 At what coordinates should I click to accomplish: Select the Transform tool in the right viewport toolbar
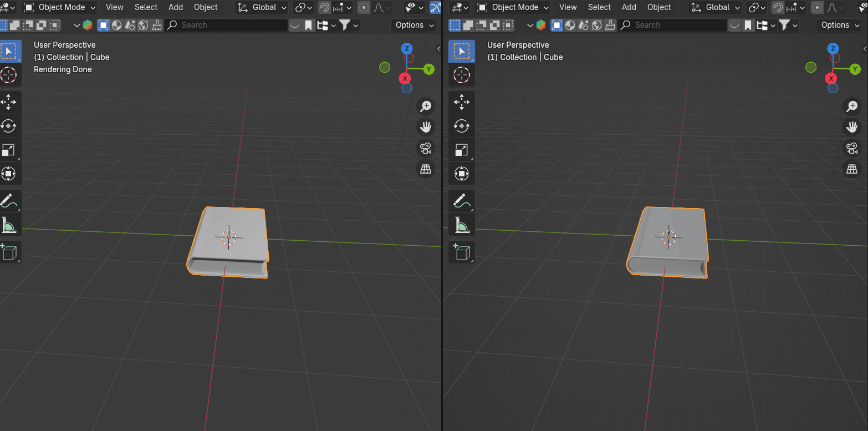[x=462, y=174]
